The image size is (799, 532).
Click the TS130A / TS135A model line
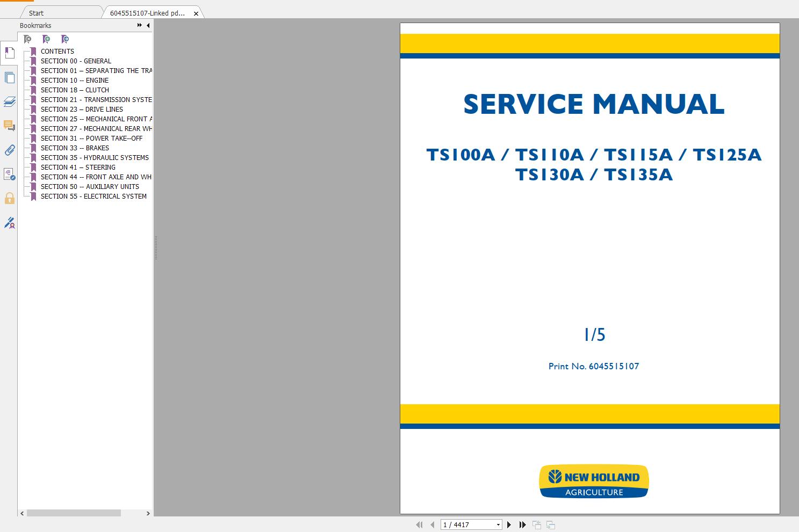[594, 175]
